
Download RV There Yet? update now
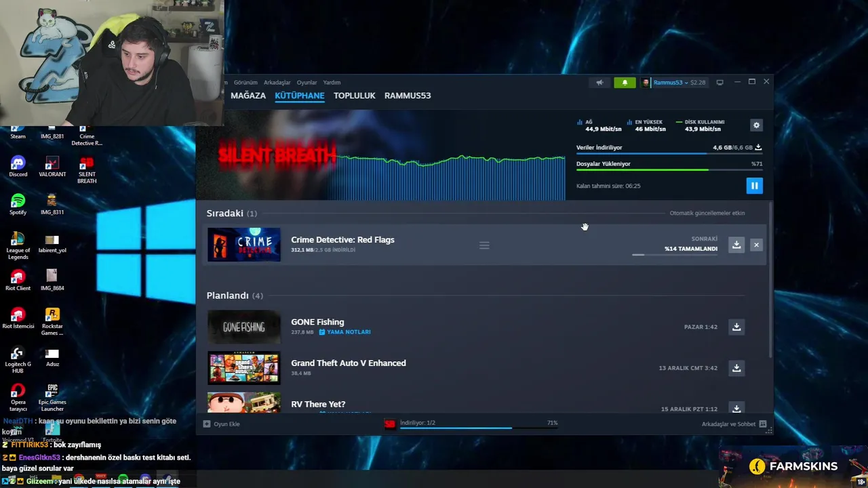click(x=736, y=408)
